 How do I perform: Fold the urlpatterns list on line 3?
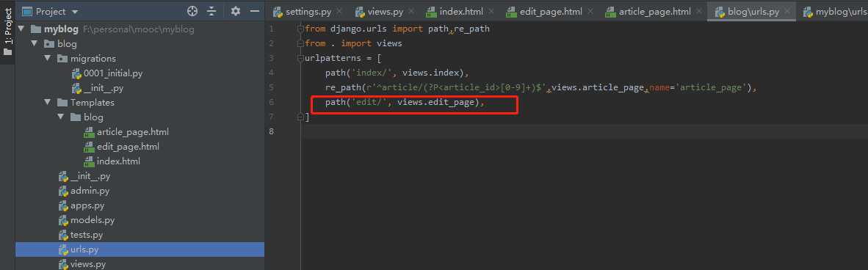(x=300, y=58)
